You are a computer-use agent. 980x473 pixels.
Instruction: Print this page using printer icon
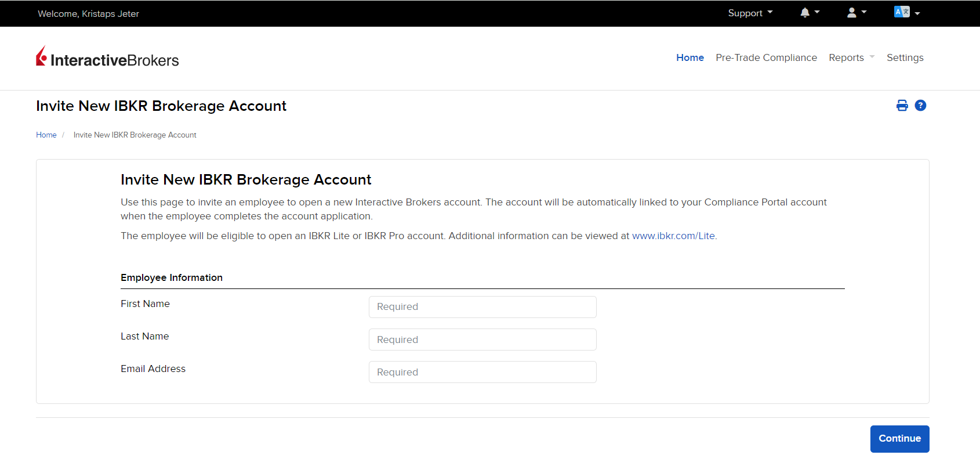point(902,106)
